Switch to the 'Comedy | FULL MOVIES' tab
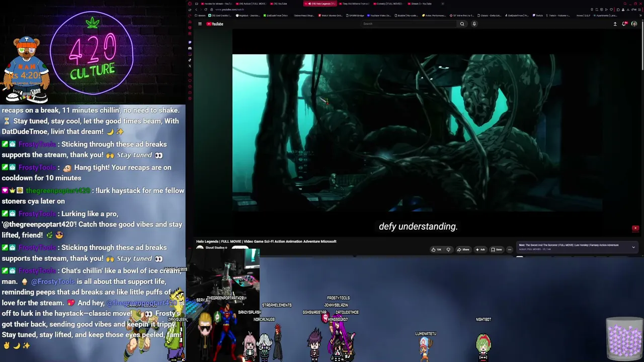Viewport: 644px width, 362px height. point(389,4)
